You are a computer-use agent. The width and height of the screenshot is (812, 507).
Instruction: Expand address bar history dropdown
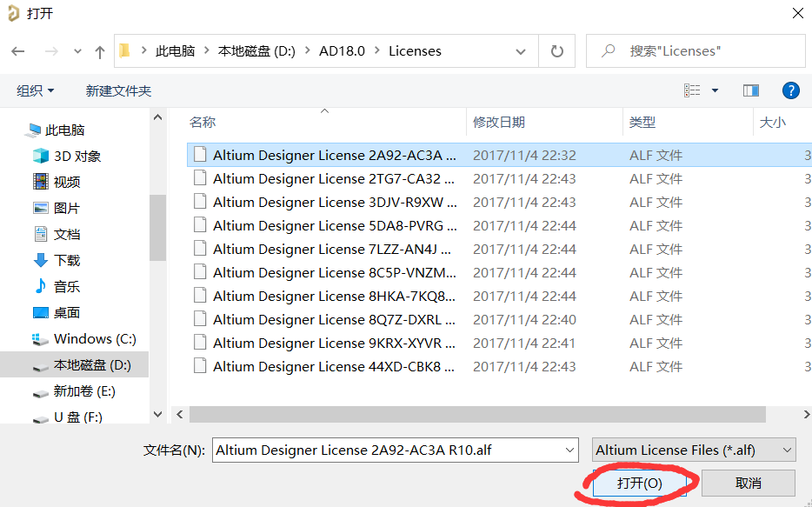[x=521, y=51]
